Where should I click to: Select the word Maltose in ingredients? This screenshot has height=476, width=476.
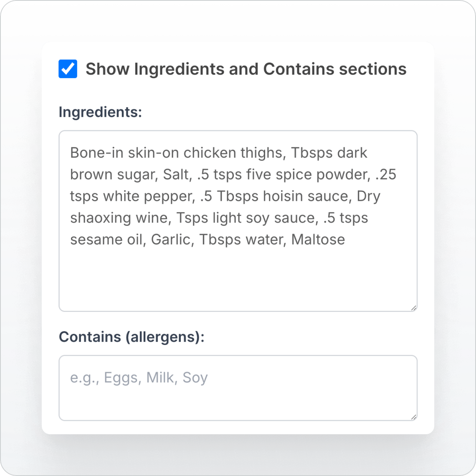pos(318,239)
